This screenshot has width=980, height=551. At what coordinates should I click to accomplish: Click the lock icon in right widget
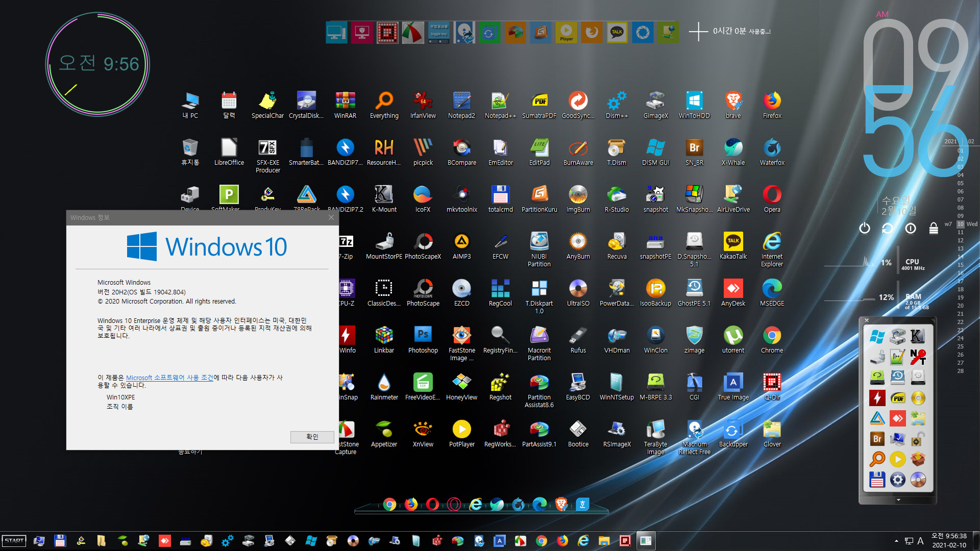click(x=933, y=228)
